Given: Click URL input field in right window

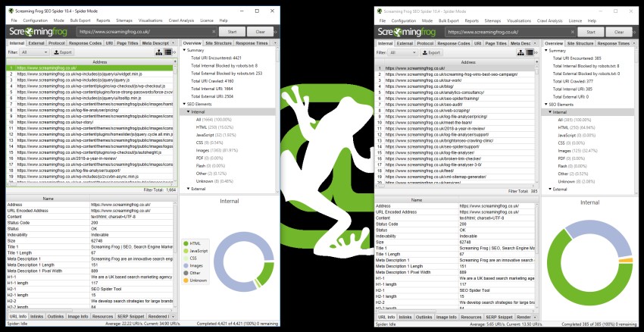Looking at the screenshot, I should [510, 32].
